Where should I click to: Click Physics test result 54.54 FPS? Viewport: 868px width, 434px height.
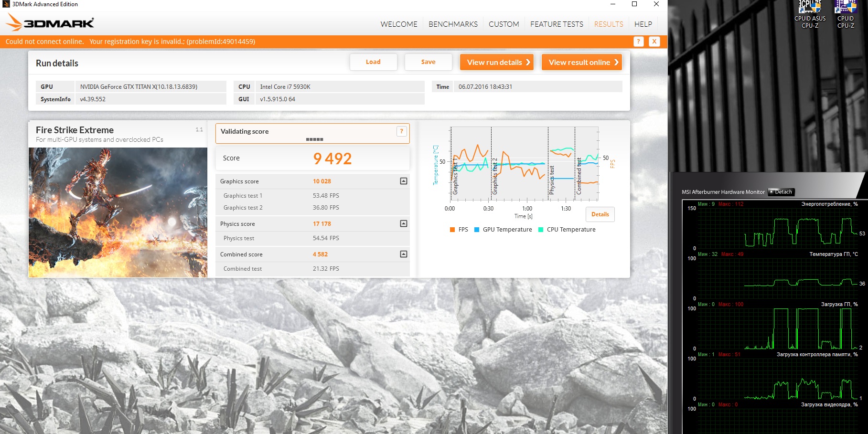[326, 238]
